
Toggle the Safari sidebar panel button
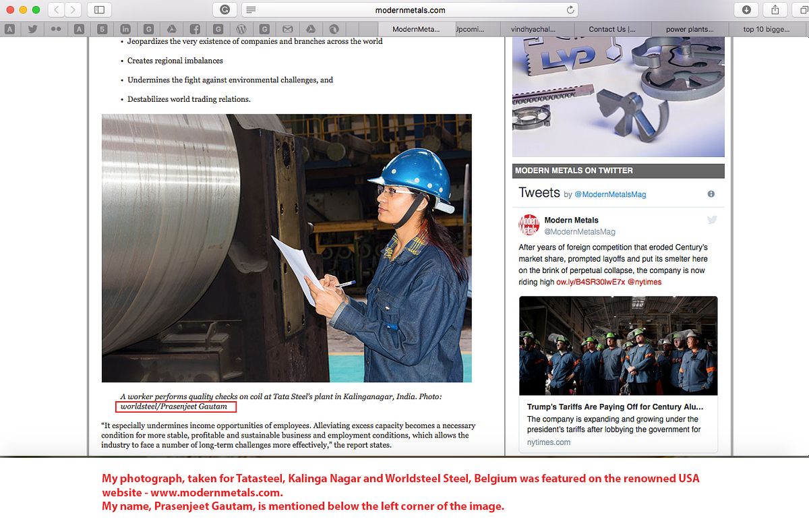click(x=99, y=9)
